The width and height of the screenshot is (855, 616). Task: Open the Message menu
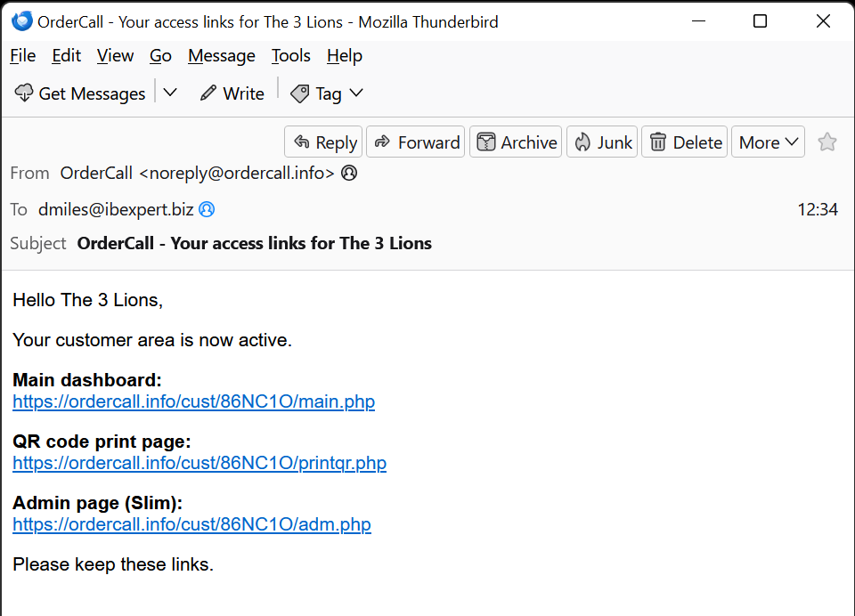(221, 56)
